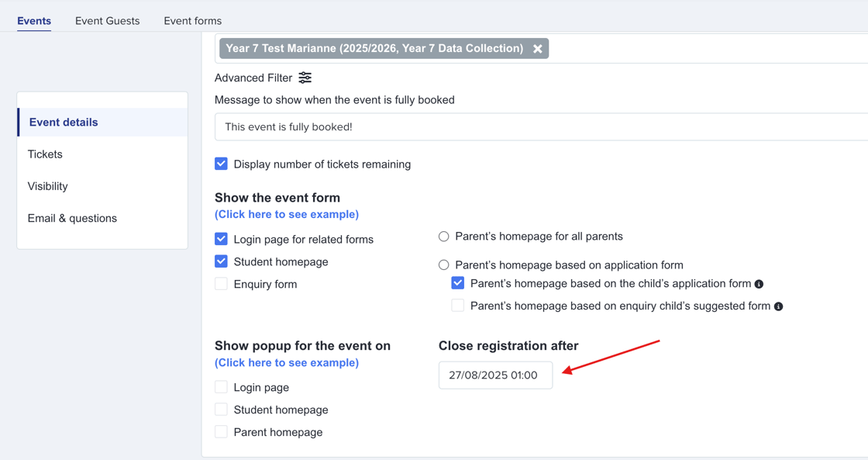This screenshot has height=460, width=868.
Task: Select Parent's homepage based on application form
Action: pos(443,265)
